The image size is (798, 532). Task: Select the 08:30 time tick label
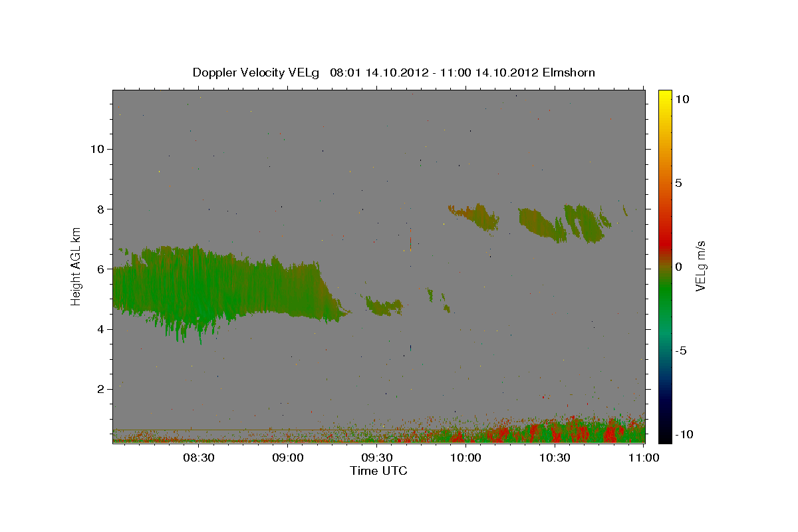click(x=199, y=458)
